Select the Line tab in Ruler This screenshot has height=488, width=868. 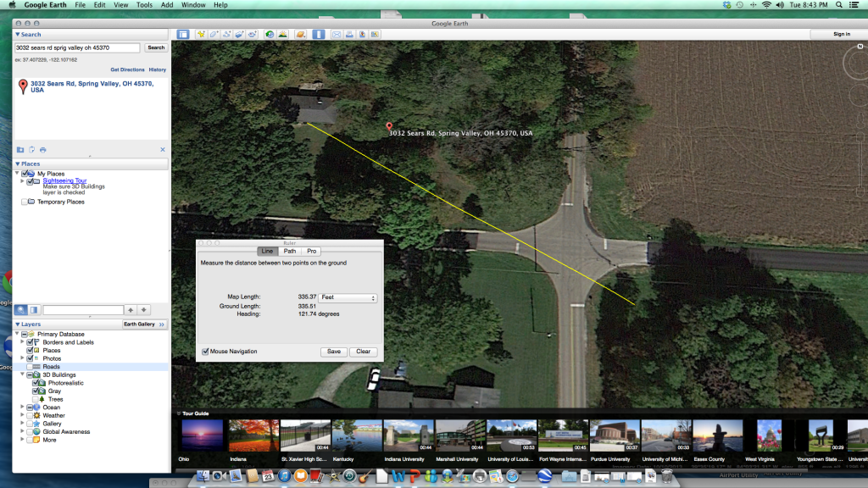pos(267,251)
